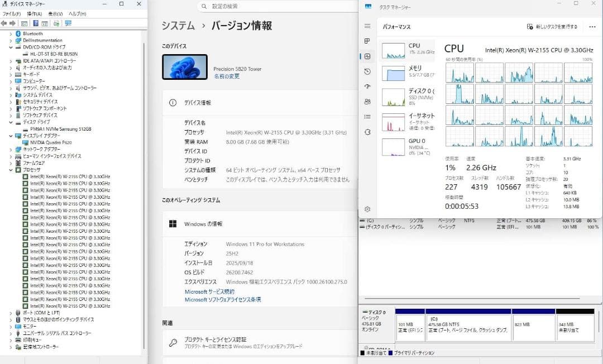Open Task Manager settings gear
Screen dimensions: 603x364
[367, 209]
